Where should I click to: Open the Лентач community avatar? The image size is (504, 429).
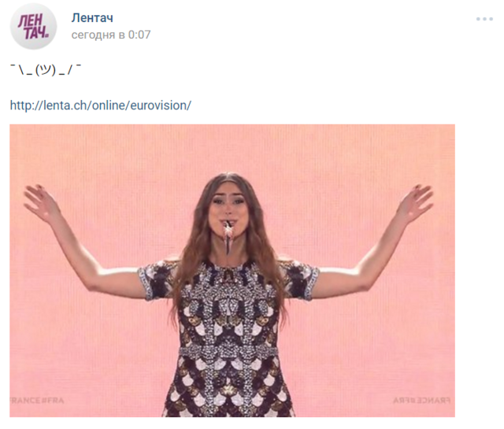pyautogui.click(x=33, y=26)
